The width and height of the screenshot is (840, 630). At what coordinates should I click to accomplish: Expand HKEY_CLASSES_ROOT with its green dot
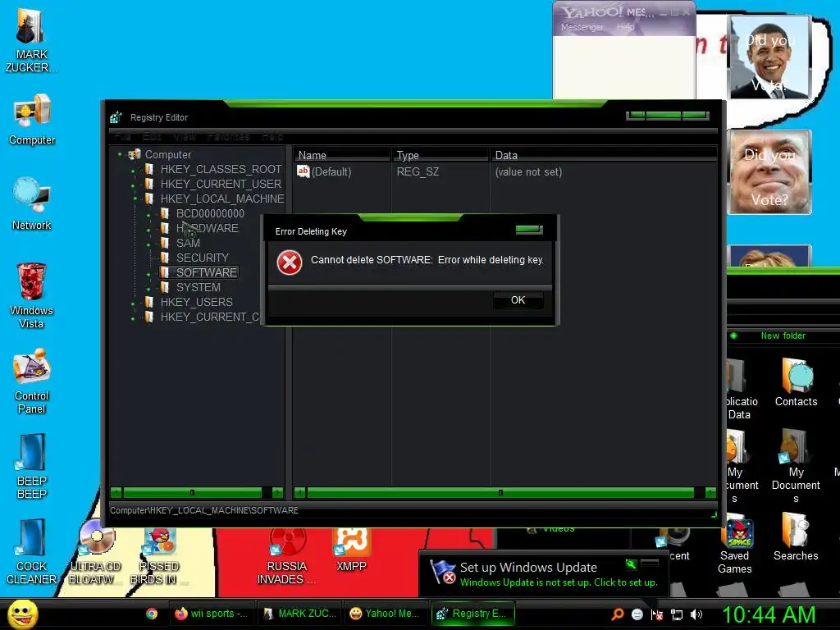(x=134, y=171)
